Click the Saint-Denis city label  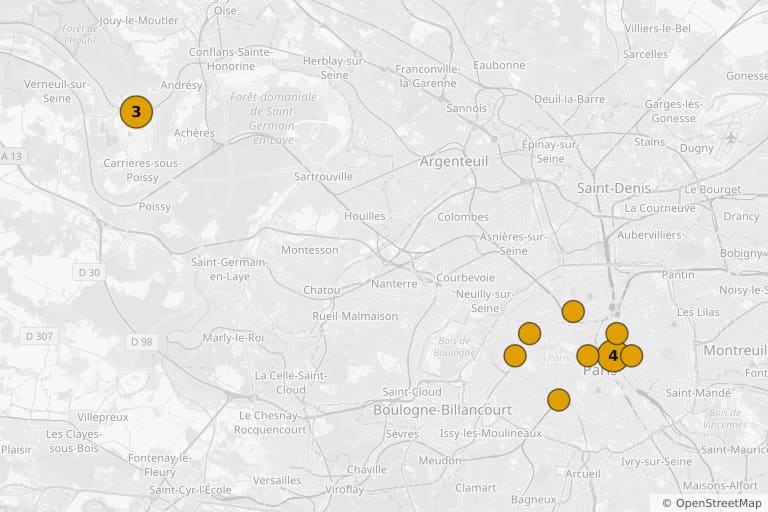coord(614,188)
